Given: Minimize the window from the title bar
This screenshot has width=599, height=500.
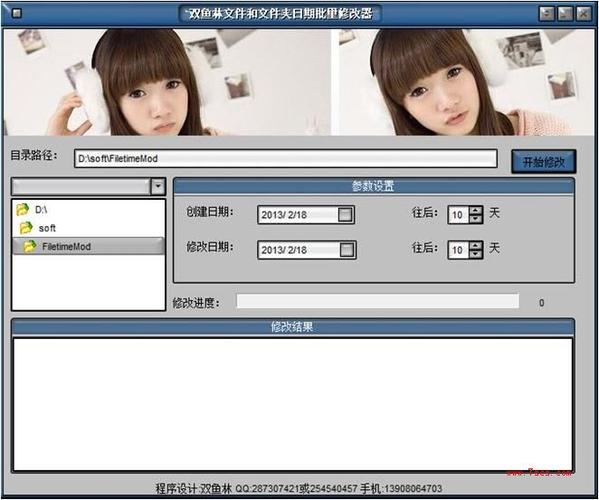Looking at the screenshot, I should pyautogui.click(x=547, y=14).
